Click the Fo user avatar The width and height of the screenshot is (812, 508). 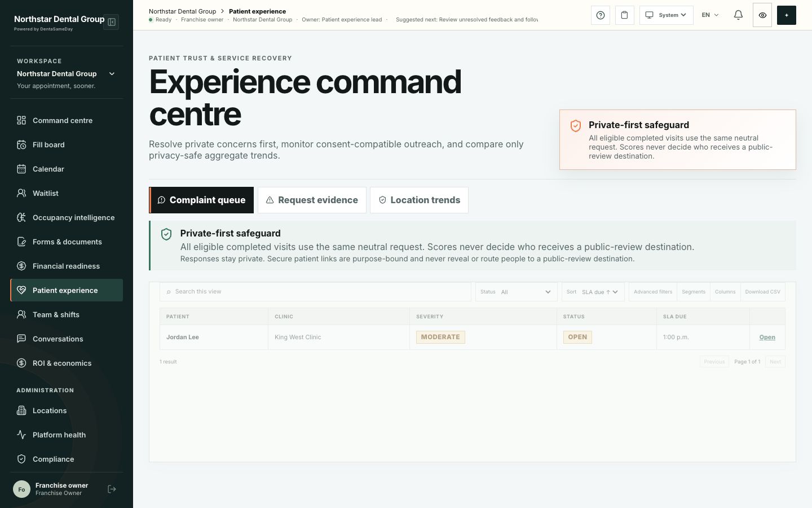click(x=21, y=489)
